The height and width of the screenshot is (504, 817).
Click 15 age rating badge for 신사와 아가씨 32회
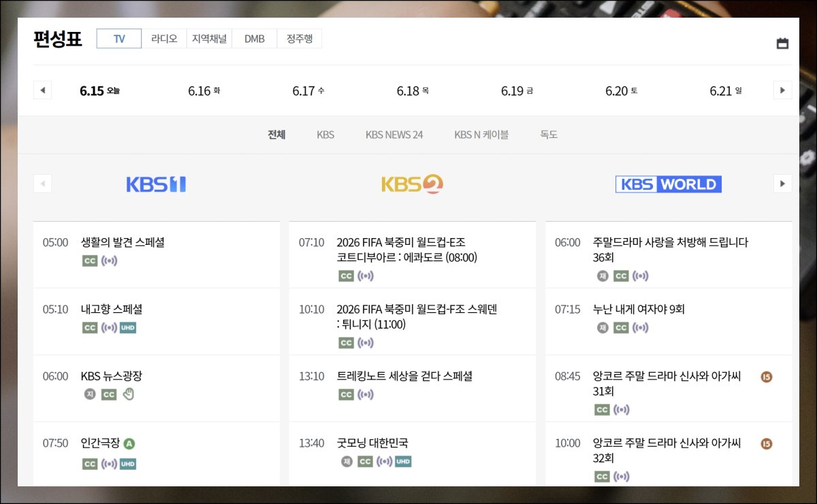coord(767,443)
